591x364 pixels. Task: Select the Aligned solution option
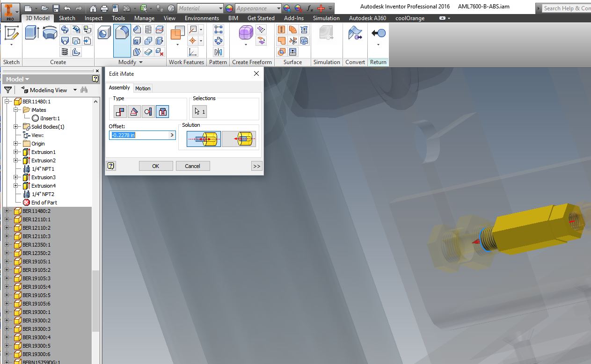pyautogui.click(x=204, y=138)
